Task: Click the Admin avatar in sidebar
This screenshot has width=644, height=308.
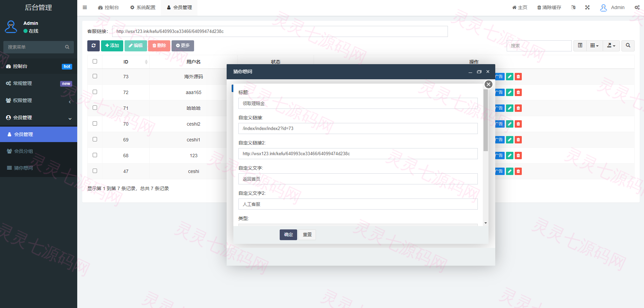Action: pyautogui.click(x=11, y=27)
